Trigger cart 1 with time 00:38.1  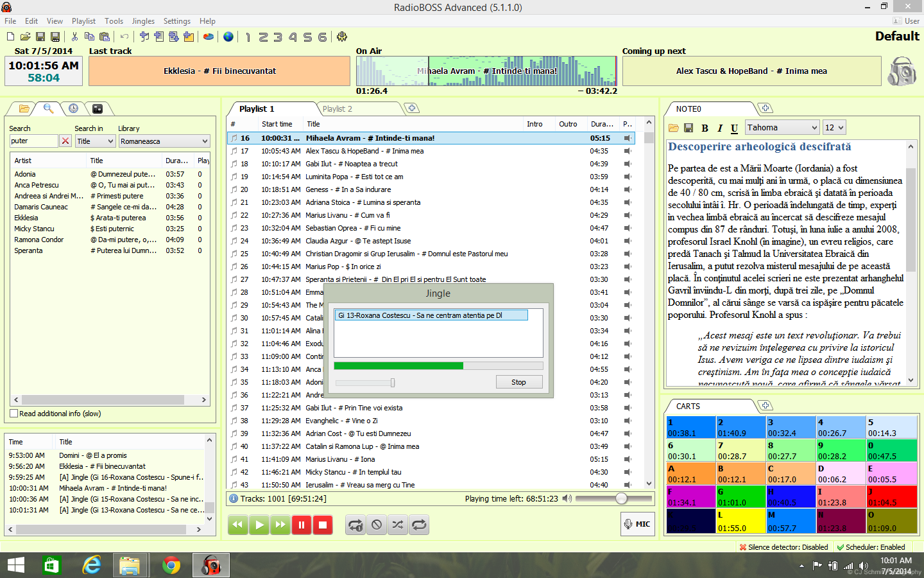tap(691, 428)
